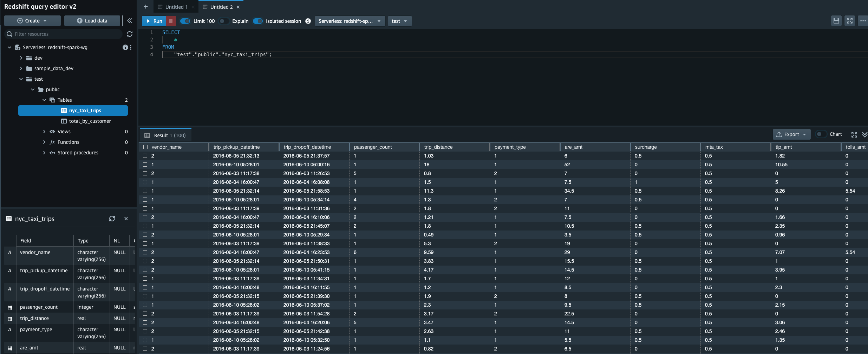This screenshot has width=868, height=354.
Task: Click the passenger_count field row in details
Action: coord(69,307)
